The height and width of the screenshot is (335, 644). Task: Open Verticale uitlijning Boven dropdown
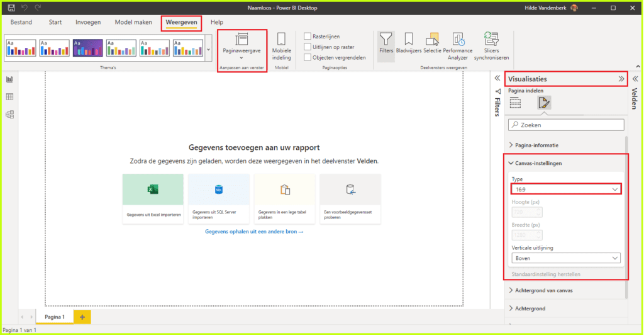pos(566,258)
